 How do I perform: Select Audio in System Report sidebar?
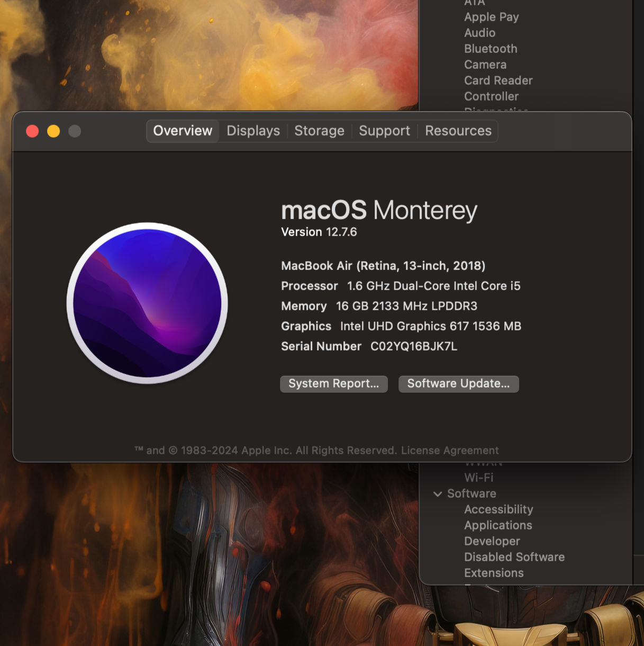point(480,33)
